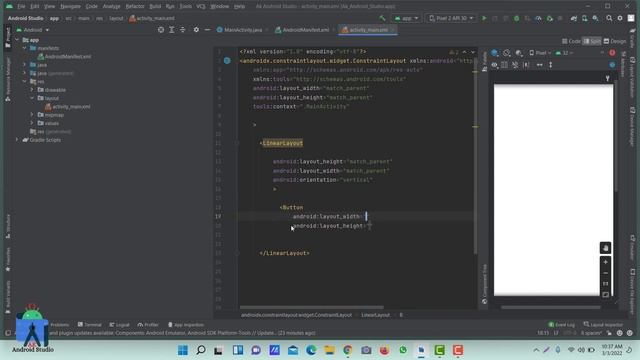Zoom in the preview with the plus button
Viewport: 640px width, 360px height.
coord(606,262)
